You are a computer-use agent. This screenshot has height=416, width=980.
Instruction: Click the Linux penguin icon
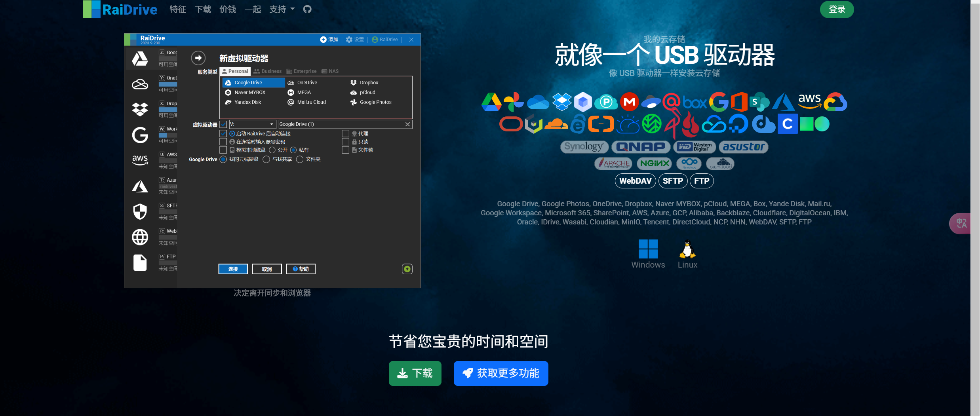687,249
